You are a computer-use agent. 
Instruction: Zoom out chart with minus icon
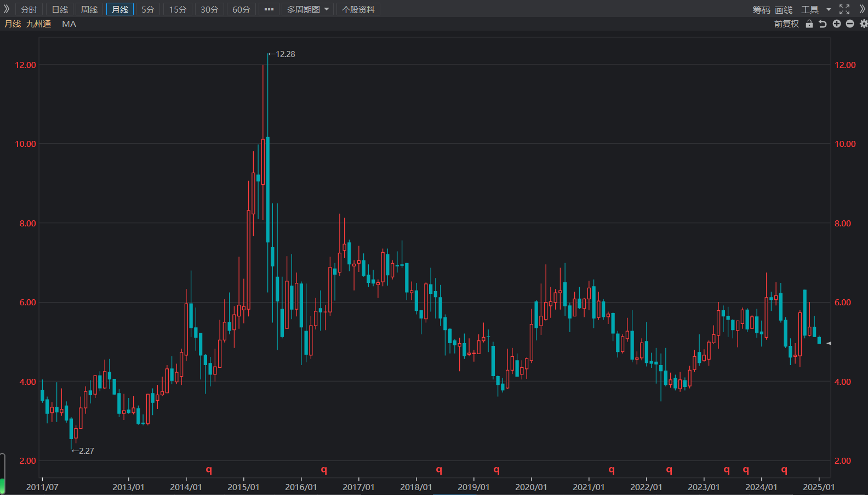(850, 24)
